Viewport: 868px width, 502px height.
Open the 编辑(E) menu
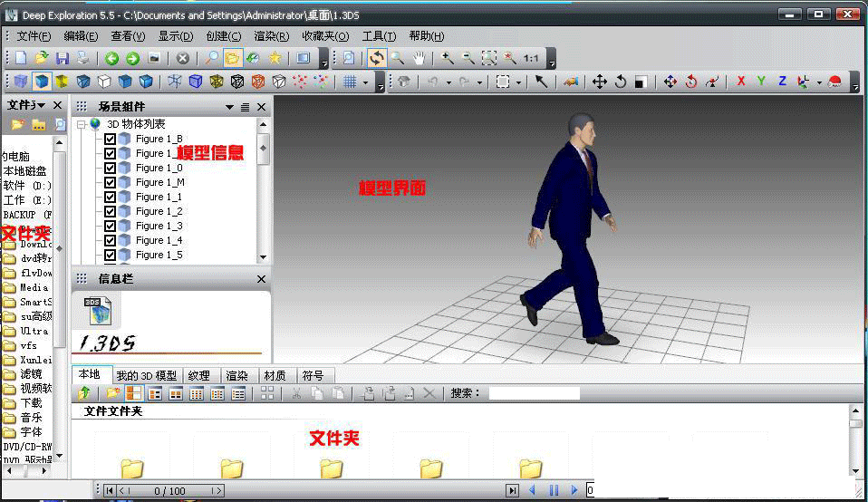(x=81, y=36)
